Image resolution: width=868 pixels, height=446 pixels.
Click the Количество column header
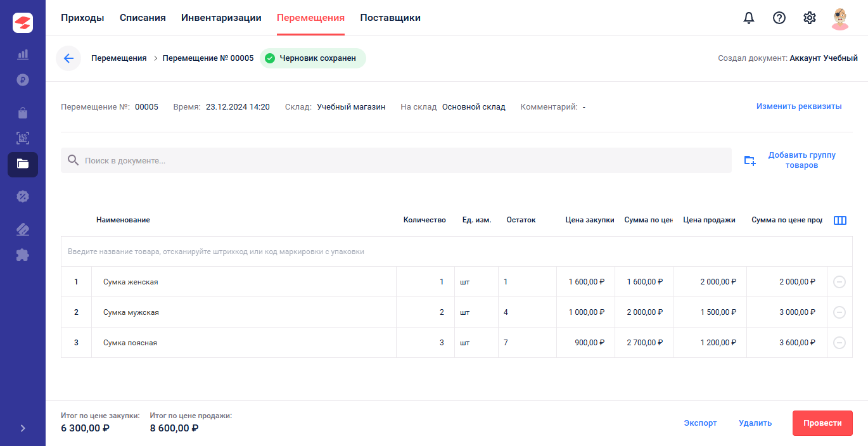pos(424,220)
